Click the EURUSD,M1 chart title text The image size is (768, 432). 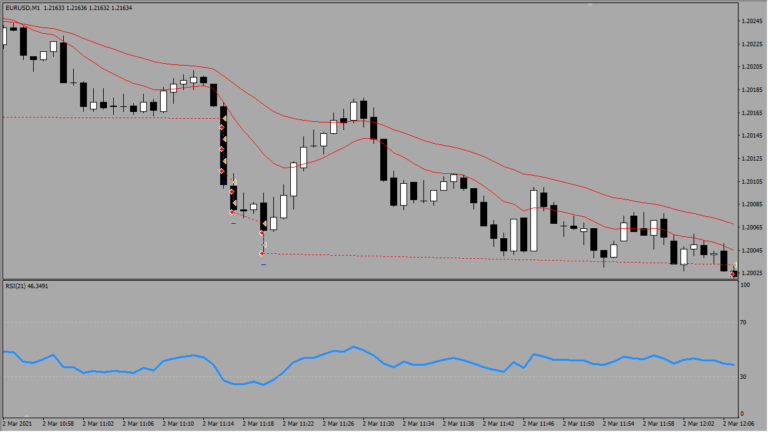point(20,8)
